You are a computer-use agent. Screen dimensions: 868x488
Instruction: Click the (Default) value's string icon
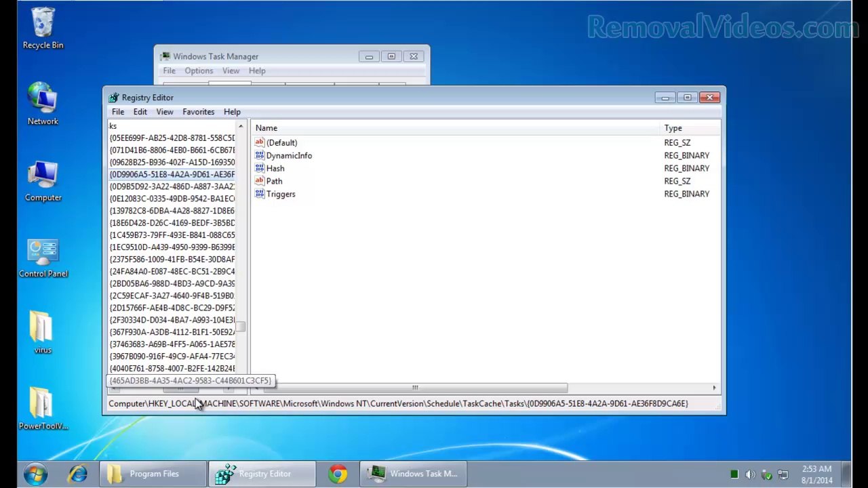pos(259,142)
